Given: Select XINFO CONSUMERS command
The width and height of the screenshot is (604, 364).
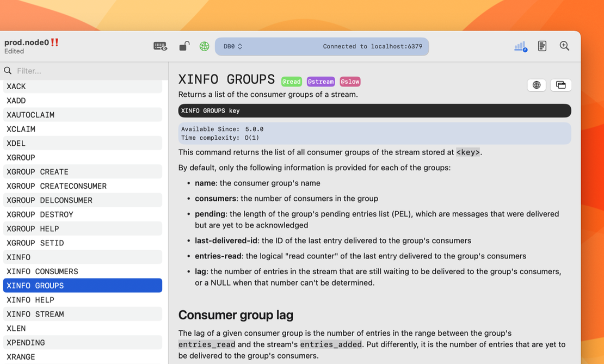Looking at the screenshot, I should point(42,271).
